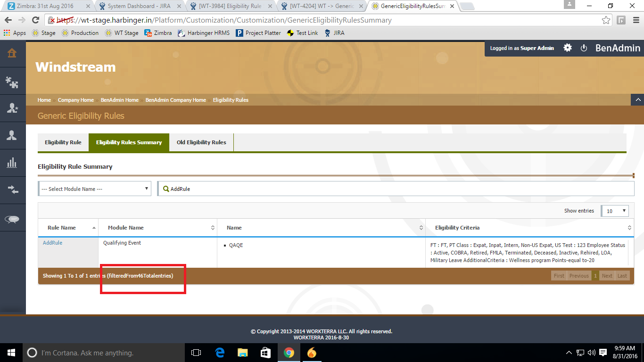The width and height of the screenshot is (644, 362).
Task: Open the Project Platter bookmark
Action: point(258,33)
